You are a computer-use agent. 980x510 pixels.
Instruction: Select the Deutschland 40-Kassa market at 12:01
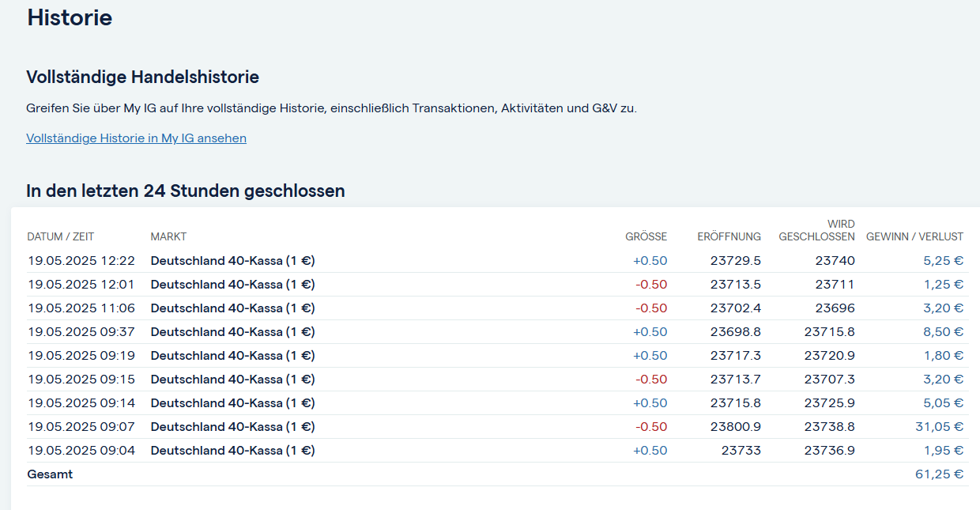tap(232, 285)
